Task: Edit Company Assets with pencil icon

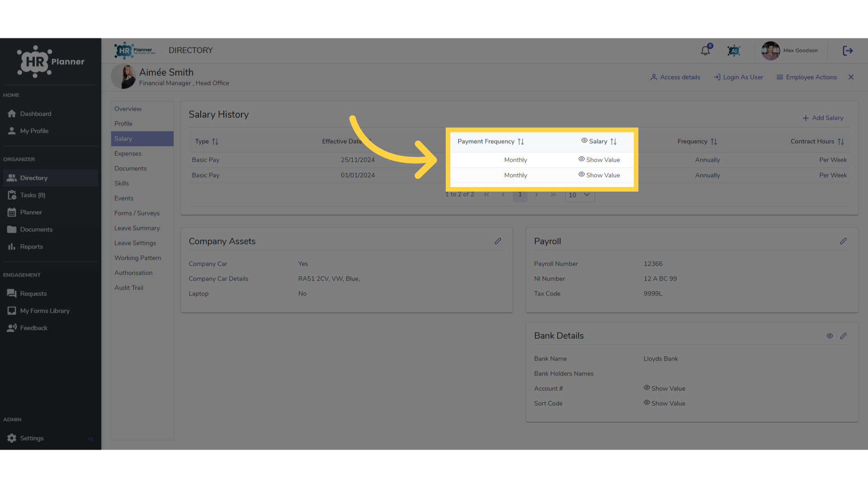Action: pyautogui.click(x=498, y=241)
